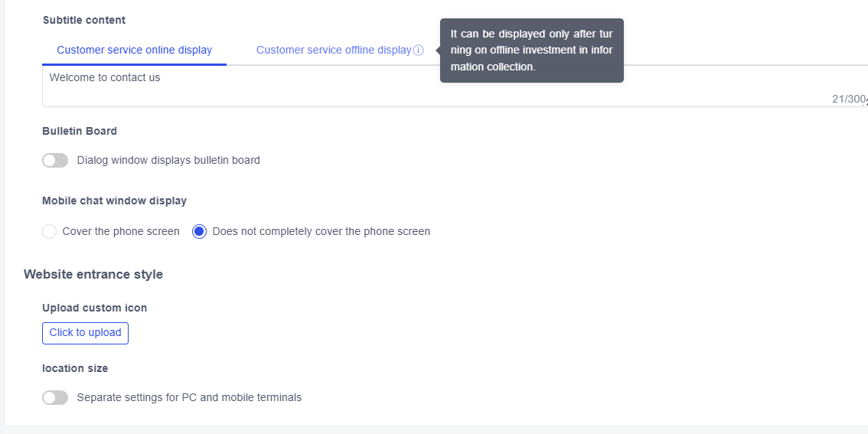
Task: Click the "location size" label
Action: click(x=75, y=368)
